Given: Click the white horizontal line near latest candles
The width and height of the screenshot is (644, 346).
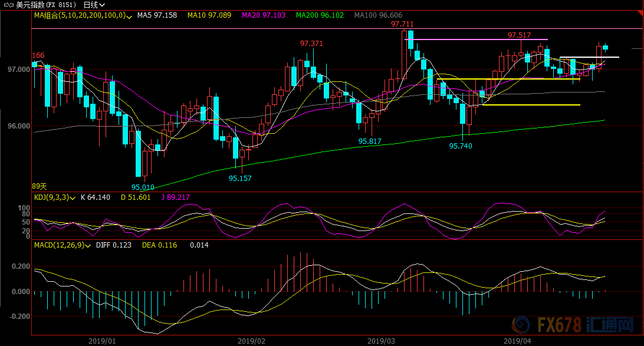Looking at the screenshot, I should 589,57.
